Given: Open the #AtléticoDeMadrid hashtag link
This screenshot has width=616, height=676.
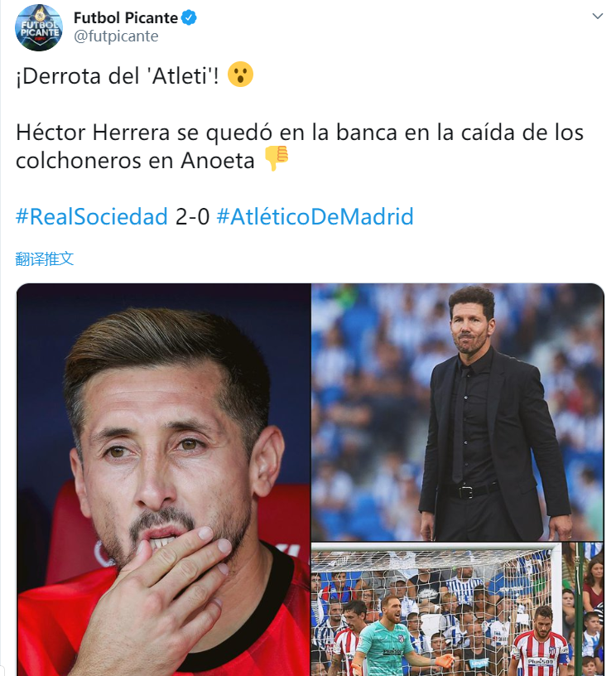Looking at the screenshot, I should [315, 216].
